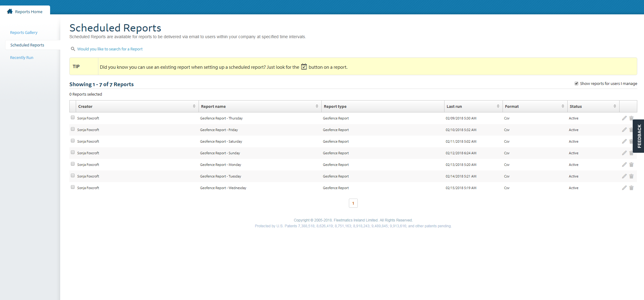Image resolution: width=644 pixels, height=300 pixels.
Task: Click the search magnifier icon
Action: (x=73, y=49)
